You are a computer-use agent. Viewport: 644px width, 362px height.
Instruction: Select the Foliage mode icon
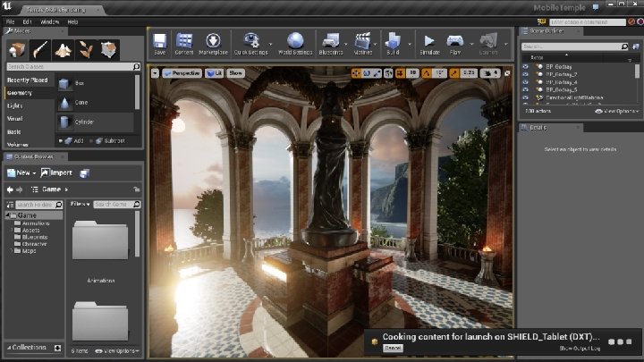click(x=86, y=50)
